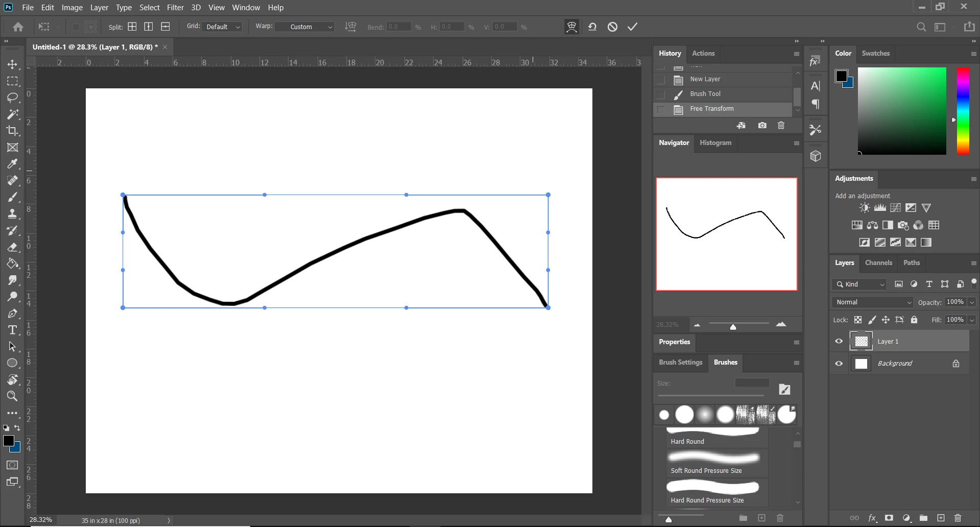Select the Paint Bucket tool

click(12, 263)
